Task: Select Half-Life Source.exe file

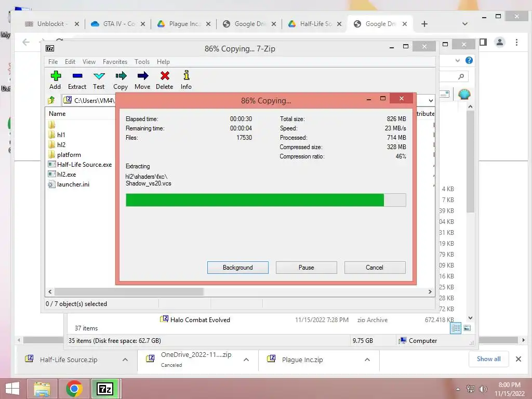Action: coord(80,165)
